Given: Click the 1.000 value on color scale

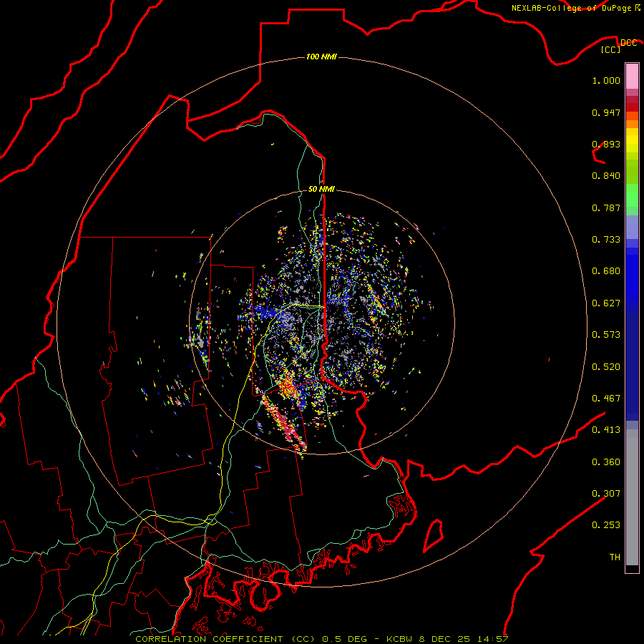Looking at the screenshot, I should point(606,80).
